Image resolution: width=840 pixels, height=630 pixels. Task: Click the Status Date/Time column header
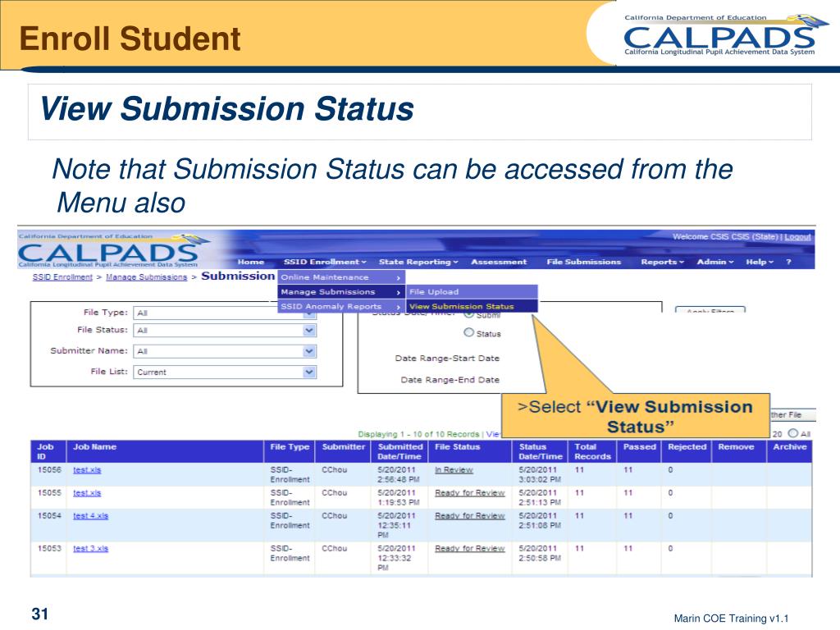coord(541,452)
